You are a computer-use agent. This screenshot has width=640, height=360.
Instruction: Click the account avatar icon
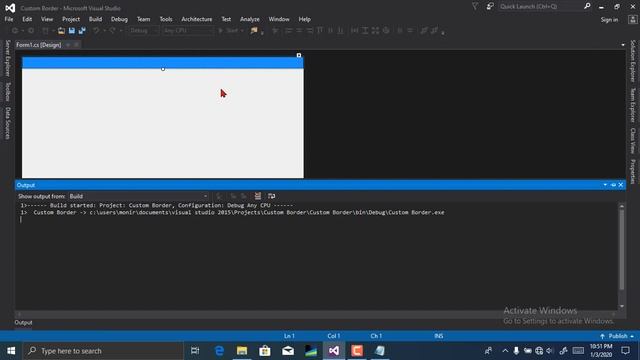(632, 20)
